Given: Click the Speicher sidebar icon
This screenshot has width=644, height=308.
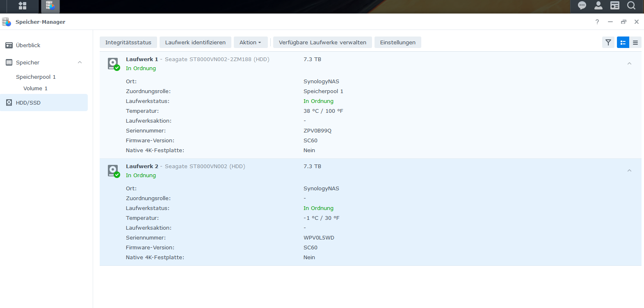Looking at the screenshot, I should 9,62.
